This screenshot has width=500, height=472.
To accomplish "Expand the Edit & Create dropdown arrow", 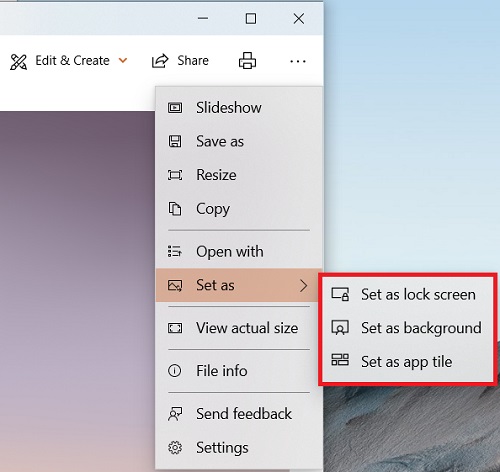I will tap(123, 61).
